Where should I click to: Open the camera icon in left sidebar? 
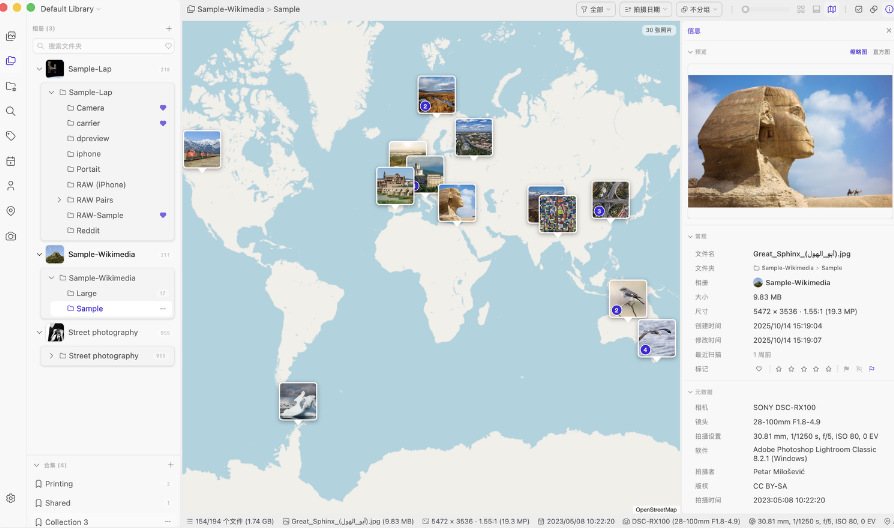pos(10,236)
